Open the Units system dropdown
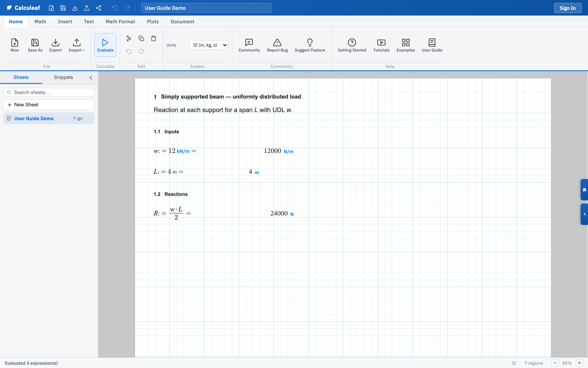Image resolution: width=588 pixels, height=368 pixels. 209,45
